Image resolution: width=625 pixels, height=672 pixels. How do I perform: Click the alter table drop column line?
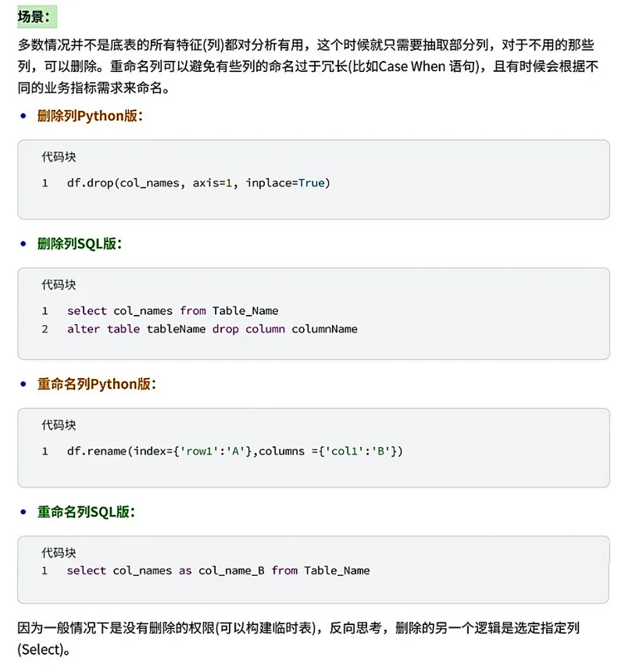point(212,329)
